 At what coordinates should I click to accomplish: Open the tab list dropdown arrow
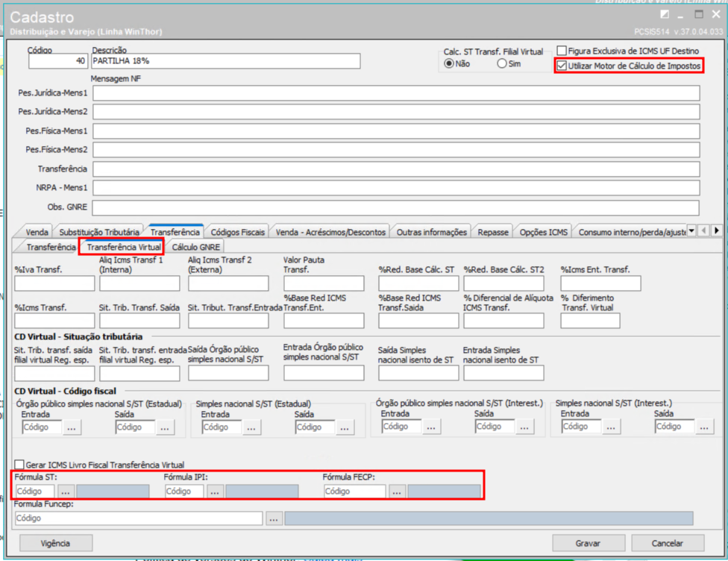pos(691,231)
